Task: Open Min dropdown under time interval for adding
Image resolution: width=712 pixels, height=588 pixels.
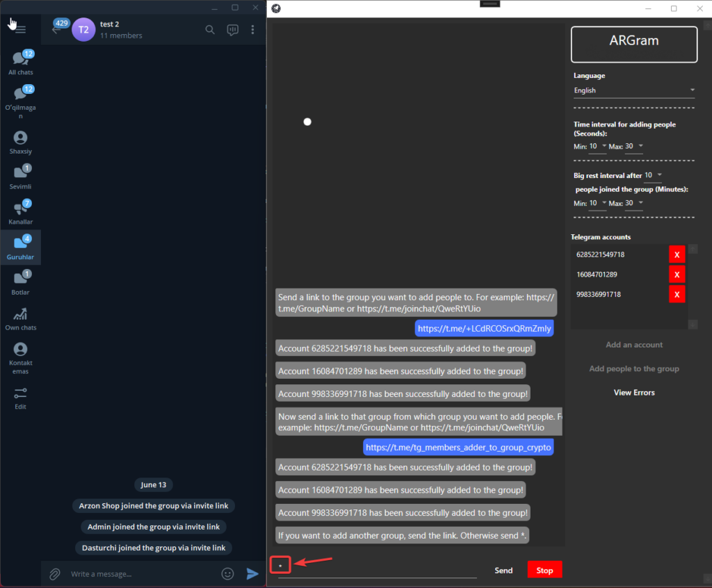Action: coord(597,146)
